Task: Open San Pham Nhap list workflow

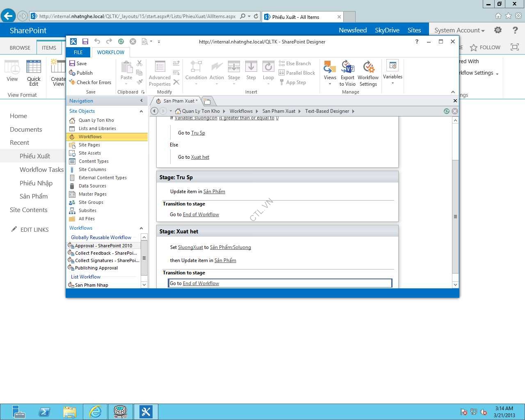Action: (x=91, y=285)
